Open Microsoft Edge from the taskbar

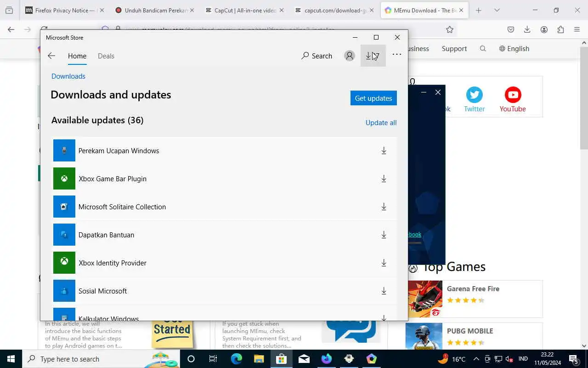(237, 359)
